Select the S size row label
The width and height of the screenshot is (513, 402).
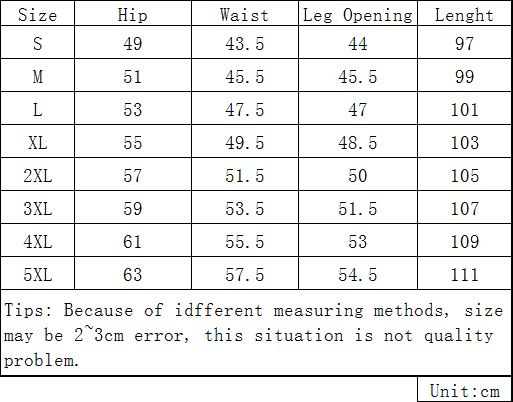[37, 43]
